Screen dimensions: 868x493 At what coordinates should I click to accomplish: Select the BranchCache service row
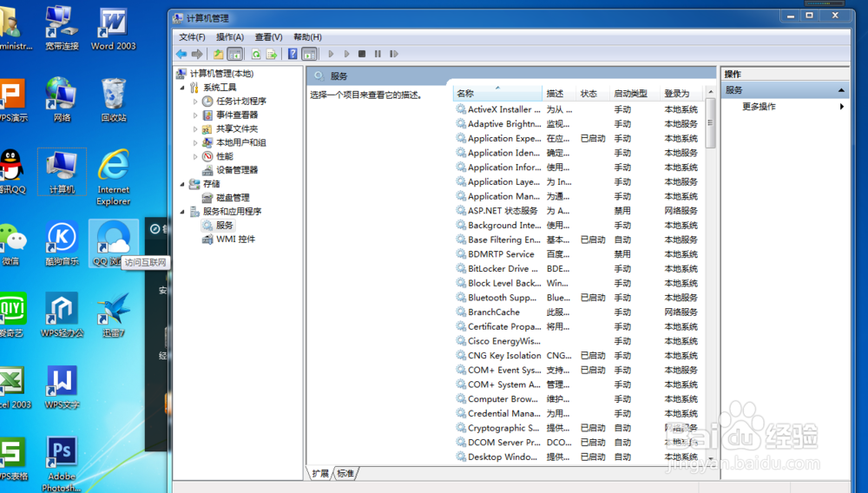(x=578, y=312)
